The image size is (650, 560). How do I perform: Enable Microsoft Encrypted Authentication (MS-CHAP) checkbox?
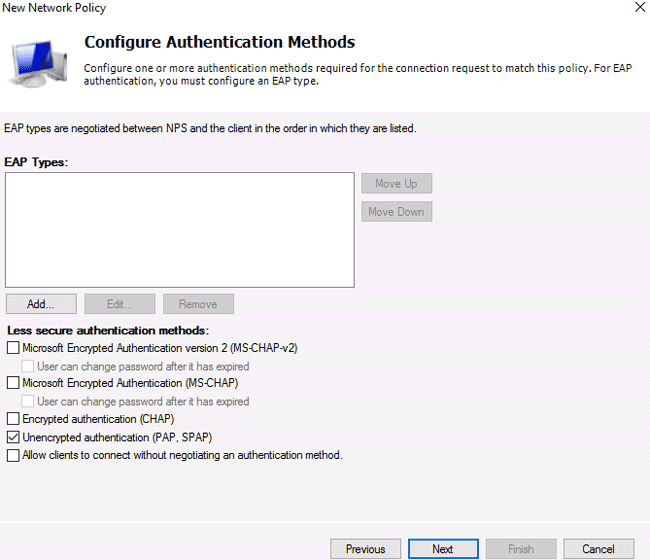click(x=13, y=383)
